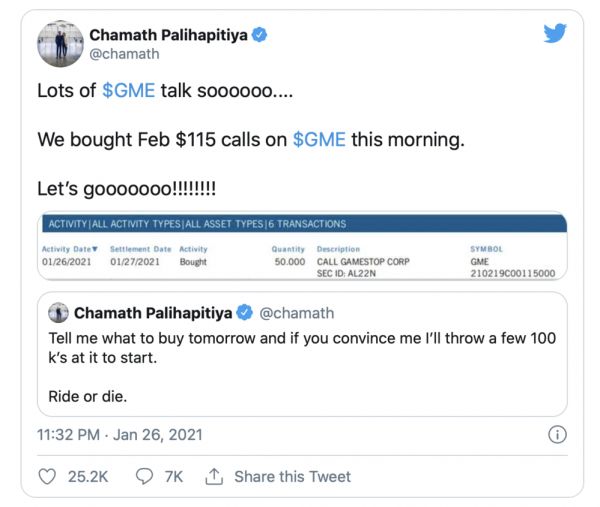Click the verified badge beside author name
The image size is (600, 507).
[259, 35]
